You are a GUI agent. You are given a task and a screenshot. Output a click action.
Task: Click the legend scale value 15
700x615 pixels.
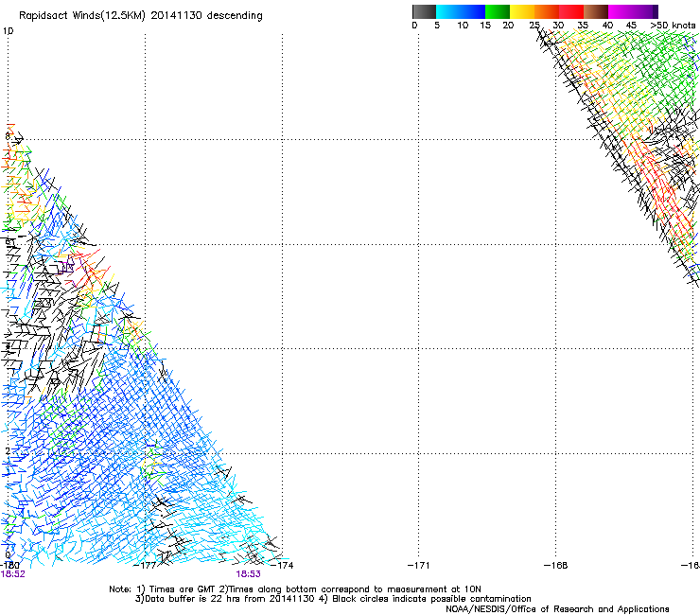485,26
